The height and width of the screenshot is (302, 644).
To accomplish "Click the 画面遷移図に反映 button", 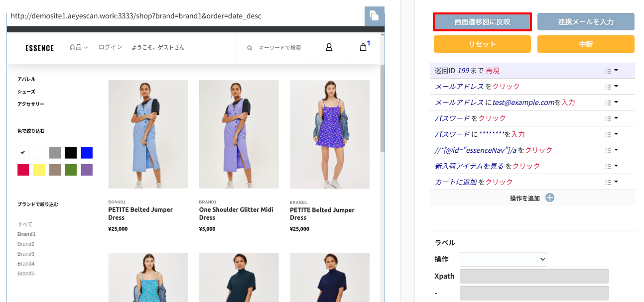I will (482, 22).
